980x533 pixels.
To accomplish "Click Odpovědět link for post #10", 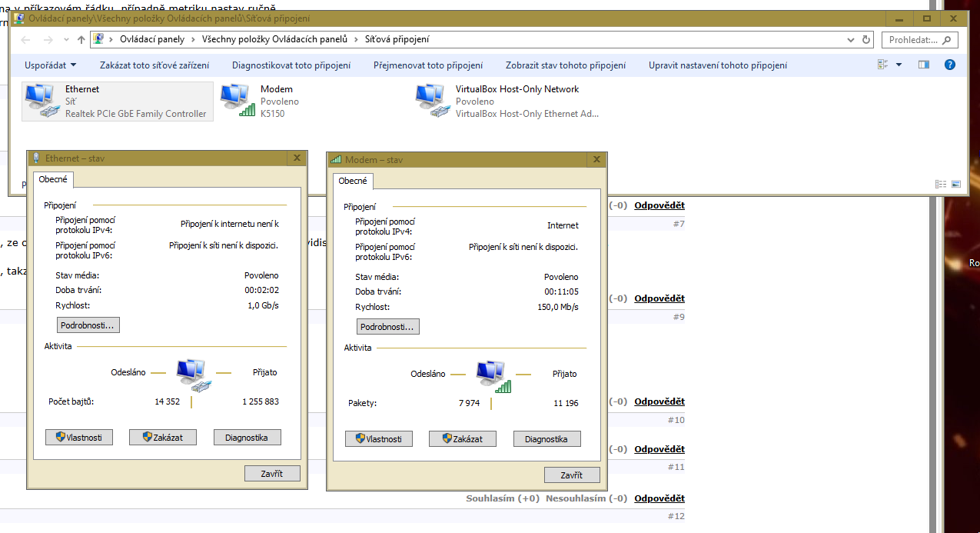I will 659,401.
